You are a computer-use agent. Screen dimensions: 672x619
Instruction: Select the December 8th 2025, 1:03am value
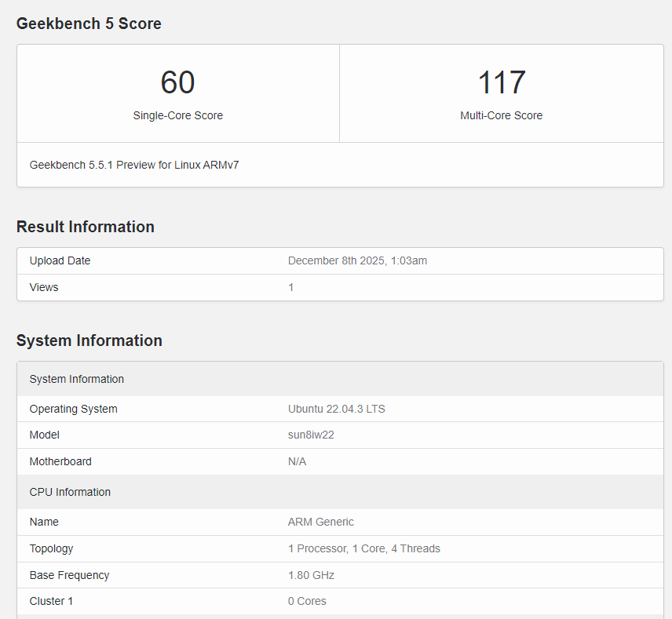(357, 261)
